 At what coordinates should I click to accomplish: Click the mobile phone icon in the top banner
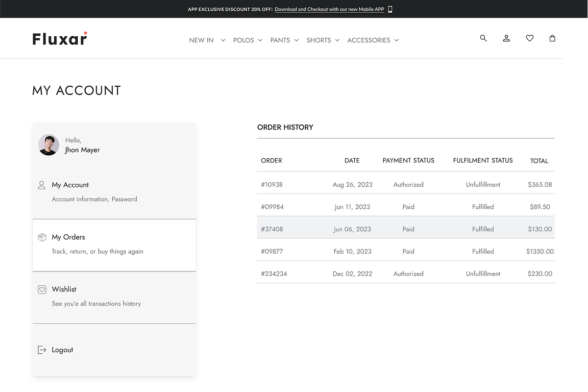(390, 9)
